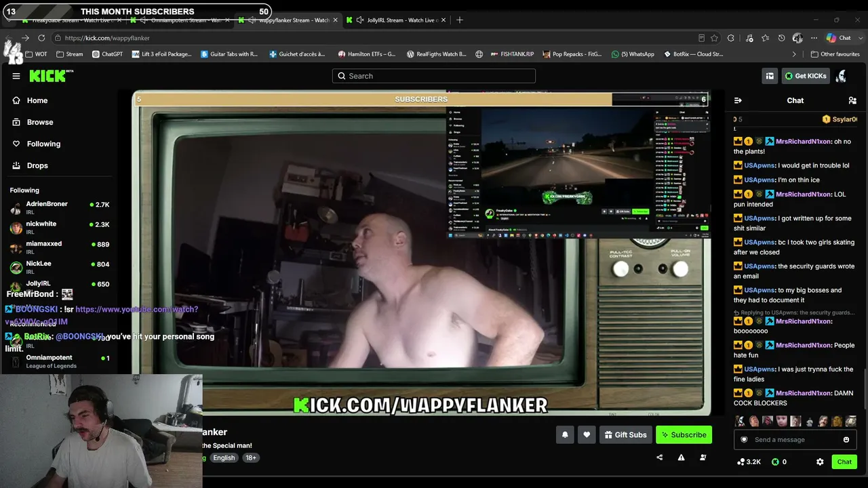Open the WOT bookmarks folder
Viewport: 868px width, 488px height.
pyautogui.click(x=37, y=54)
